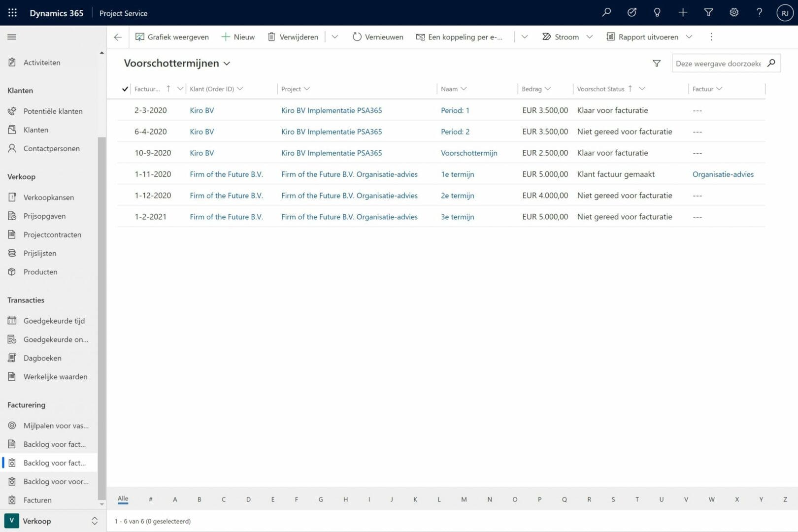The height and width of the screenshot is (532, 798).
Task: Open the more commands ellipsis menu
Action: pos(711,37)
